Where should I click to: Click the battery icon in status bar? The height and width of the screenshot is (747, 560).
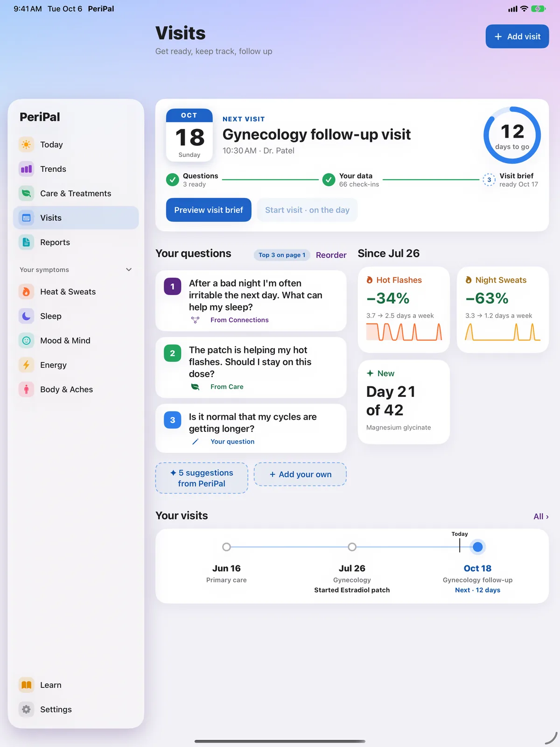tap(538, 9)
